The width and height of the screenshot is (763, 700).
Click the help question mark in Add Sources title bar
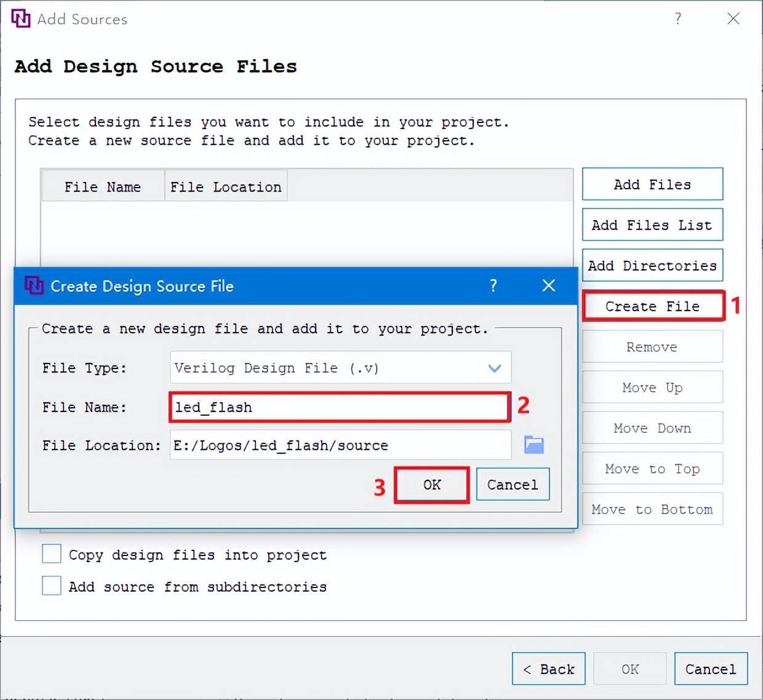pos(677,18)
